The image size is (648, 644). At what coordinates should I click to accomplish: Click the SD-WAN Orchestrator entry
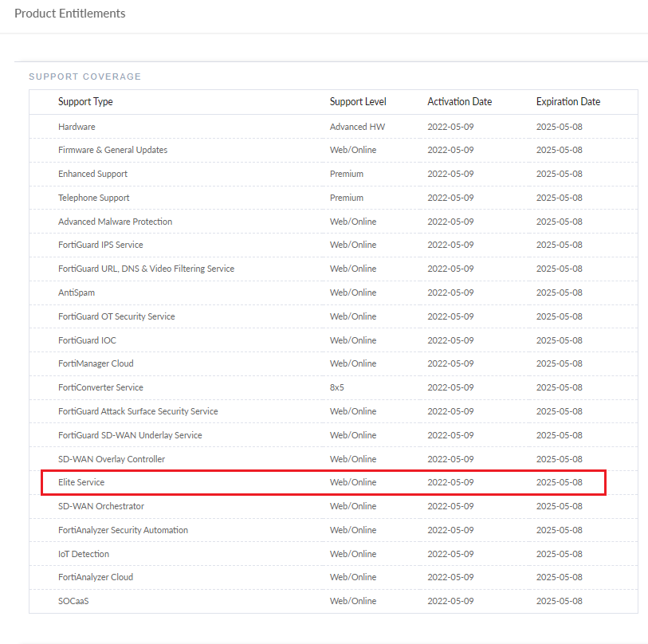101,506
